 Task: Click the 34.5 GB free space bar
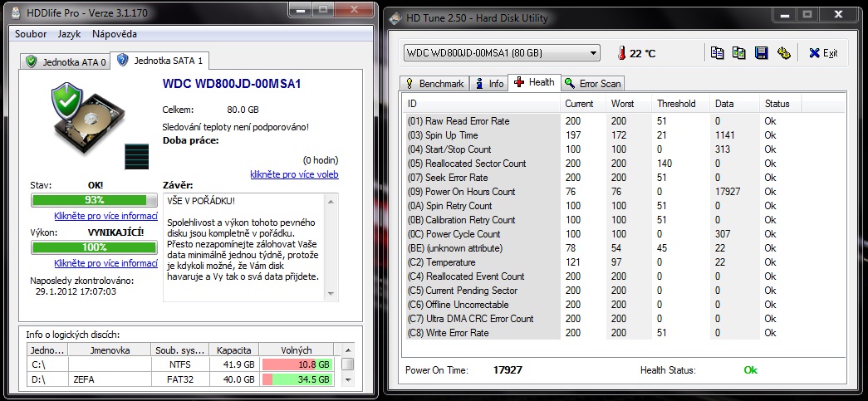pos(297,379)
